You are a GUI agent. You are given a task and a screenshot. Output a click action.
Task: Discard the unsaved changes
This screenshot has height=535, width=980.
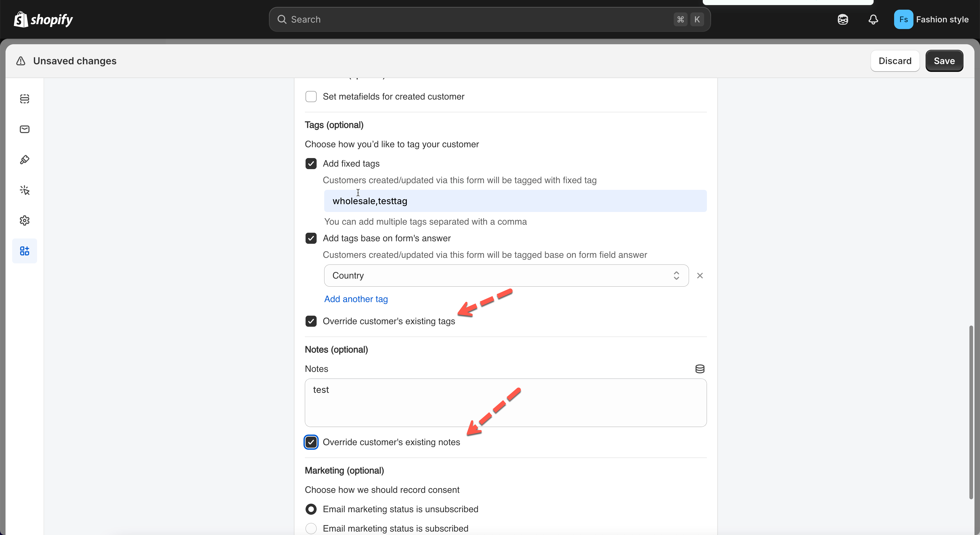(x=895, y=61)
